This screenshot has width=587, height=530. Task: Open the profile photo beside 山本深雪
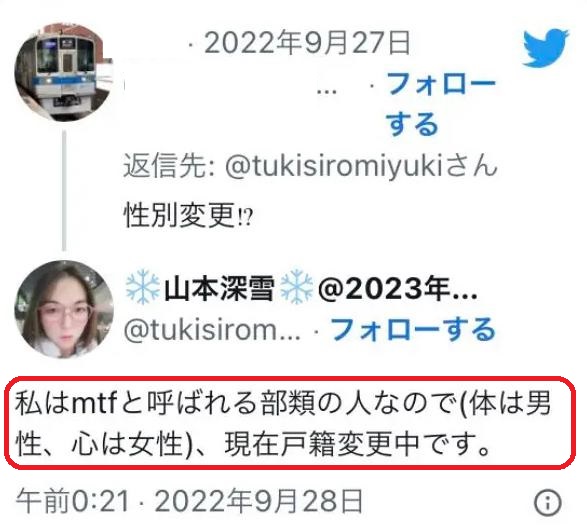[x=64, y=309]
